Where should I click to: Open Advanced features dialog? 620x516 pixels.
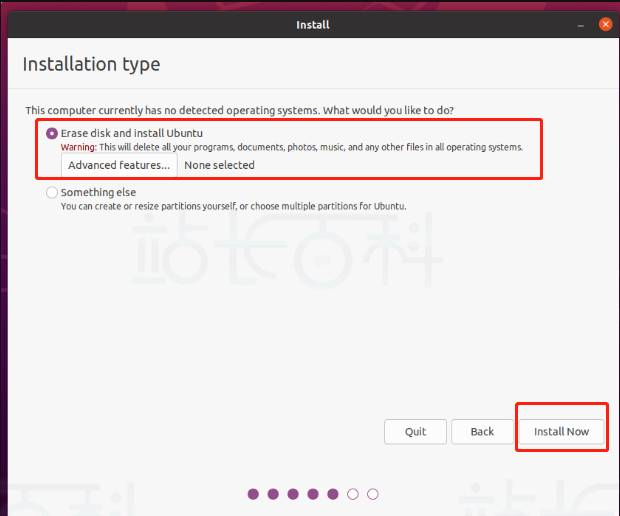coord(119,165)
